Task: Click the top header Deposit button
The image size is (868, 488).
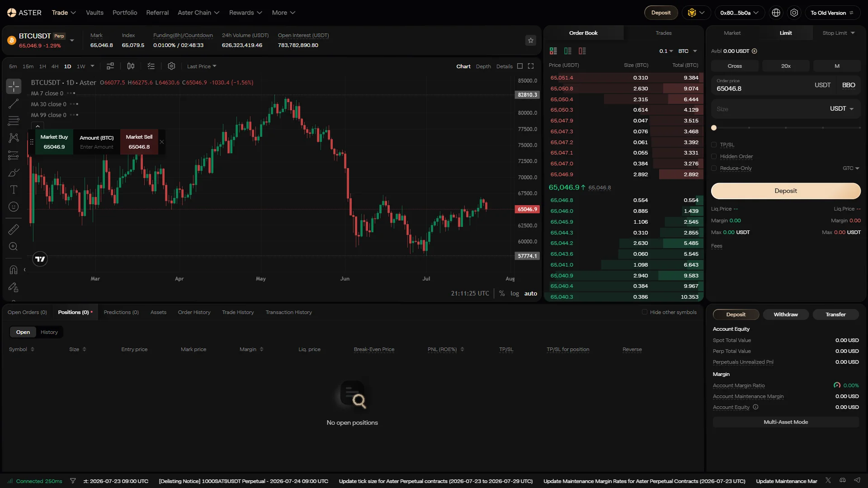Action: tap(661, 13)
